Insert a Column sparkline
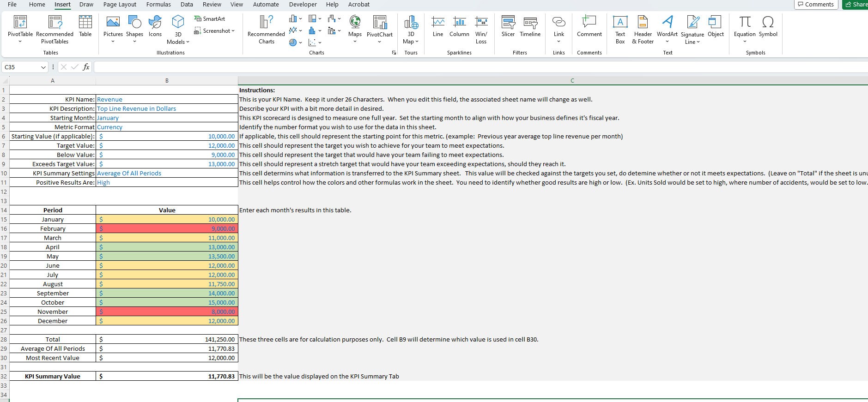The image size is (868, 402). [x=459, y=26]
